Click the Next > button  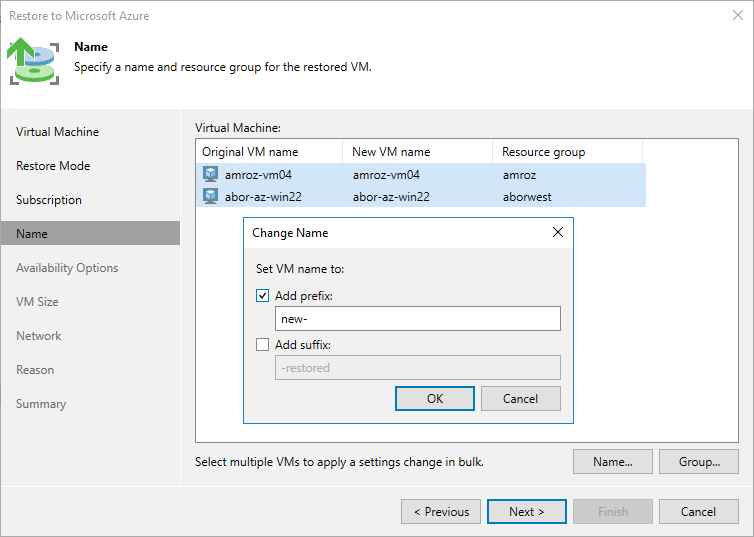(x=526, y=512)
